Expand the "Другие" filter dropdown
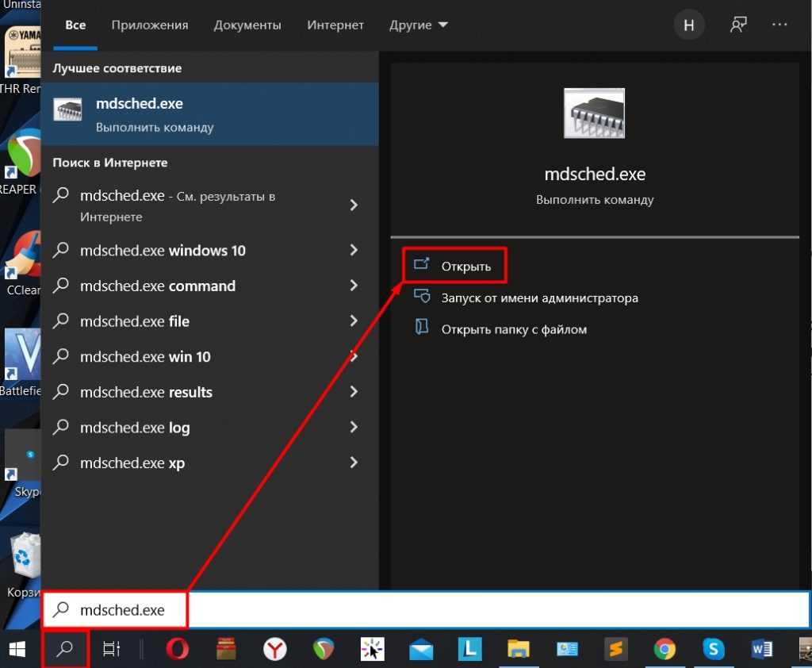 [419, 25]
